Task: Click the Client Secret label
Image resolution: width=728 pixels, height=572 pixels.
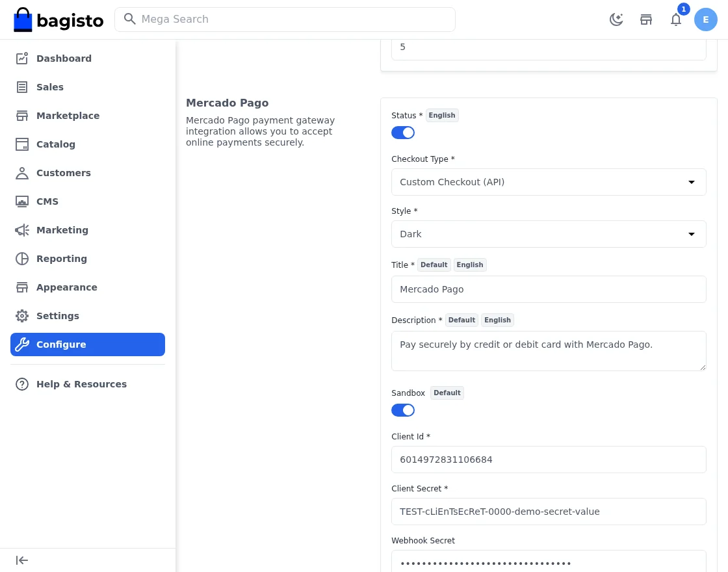Action: (x=420, y=488)
